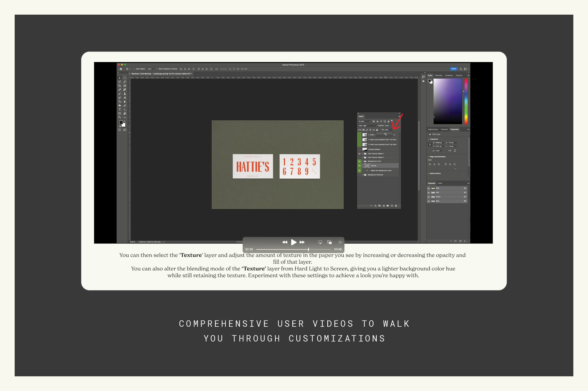This screenshot has width=588, height=391.
Task: Select the Zoom tool
Action: point(120,117)
